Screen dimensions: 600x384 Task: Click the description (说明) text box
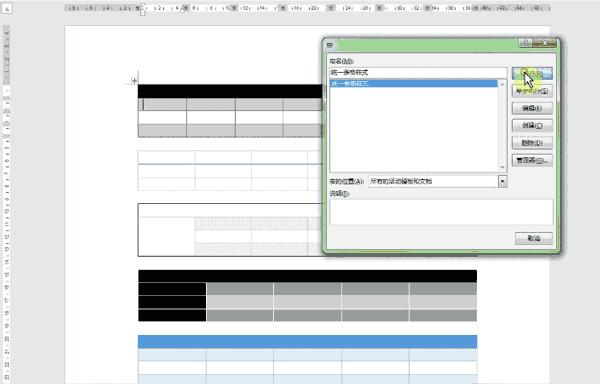[x=441, y=212]
